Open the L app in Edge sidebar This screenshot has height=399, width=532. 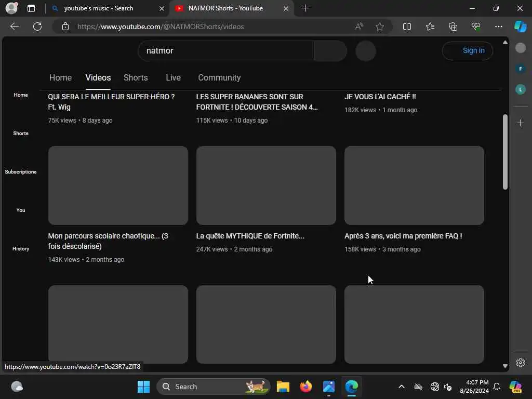[x=521, y=89]
